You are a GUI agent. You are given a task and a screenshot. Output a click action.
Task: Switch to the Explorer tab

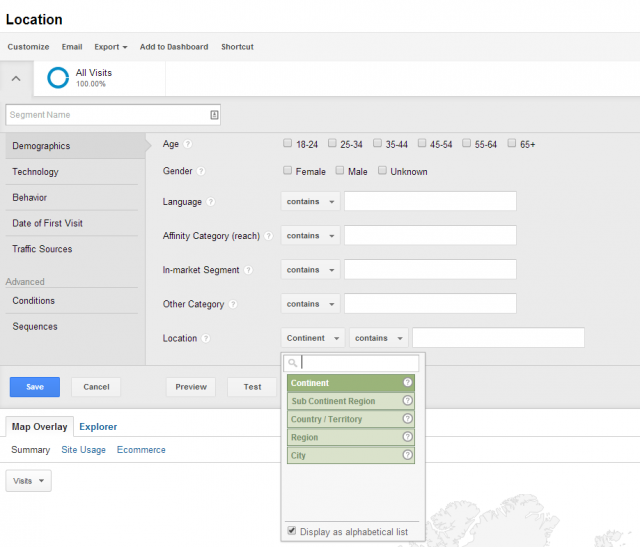(x=98, y=427)
